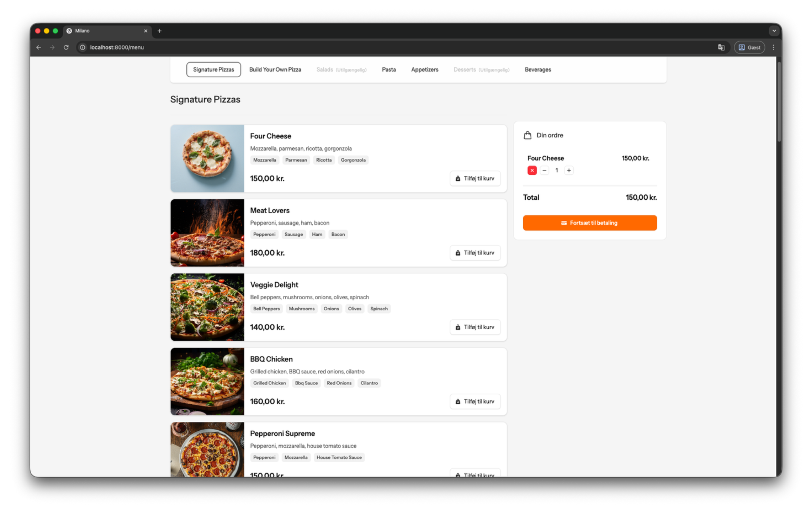
Task: Click the browser back arrow
Action: point(38,47)
